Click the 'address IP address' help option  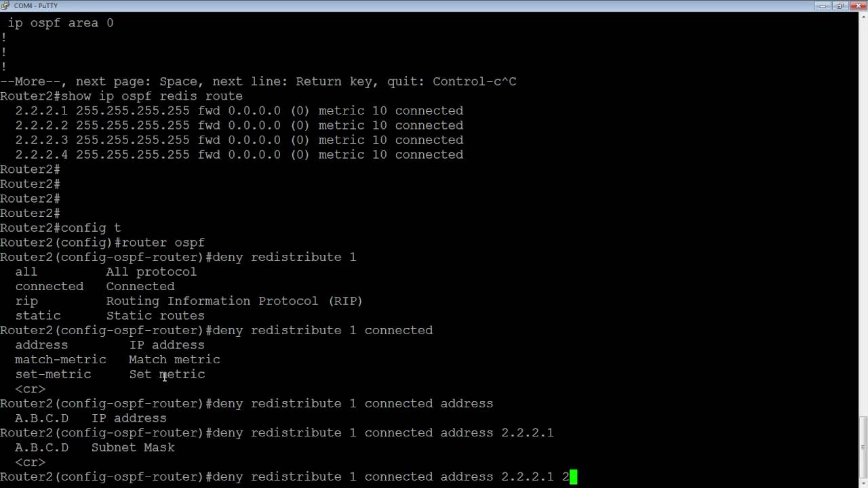tap(110, 345)
